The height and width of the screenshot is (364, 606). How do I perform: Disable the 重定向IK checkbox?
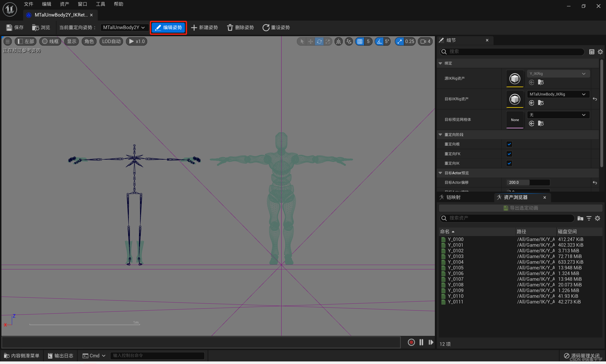point(509,163)
